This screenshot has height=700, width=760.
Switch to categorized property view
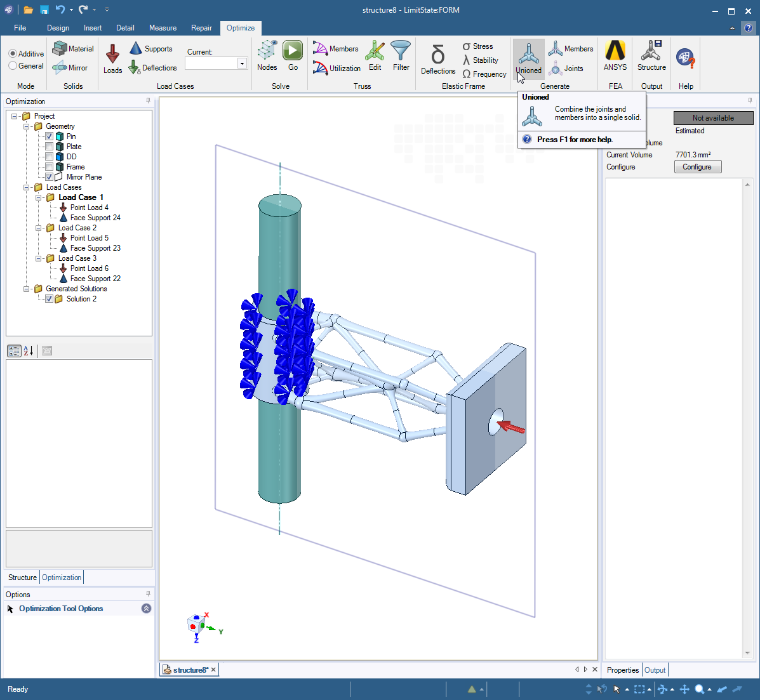click(14, 351)
